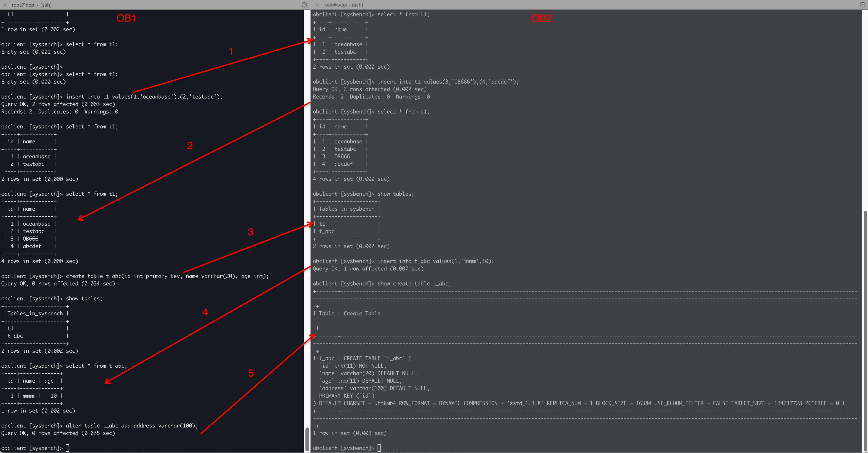The height and width of the screenshot is (453, 868).
Task: Click the "t_abc" table row in right pane
Action: click(347, 231)
